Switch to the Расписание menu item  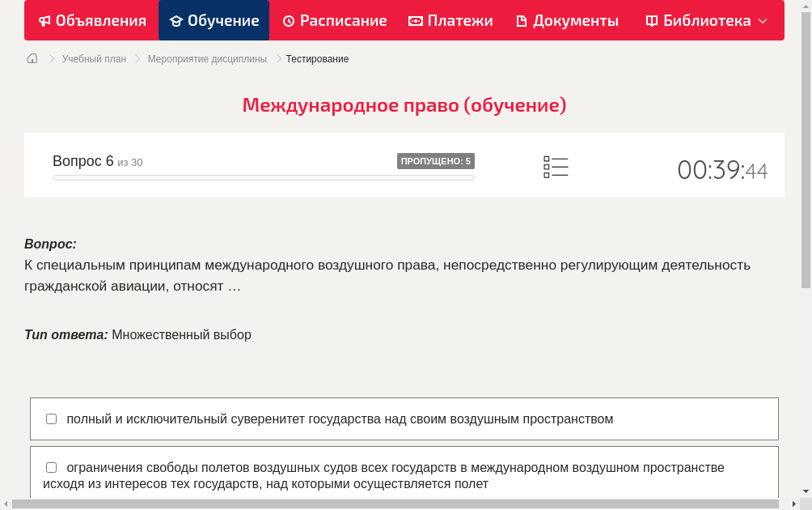(x=335, y=20)
